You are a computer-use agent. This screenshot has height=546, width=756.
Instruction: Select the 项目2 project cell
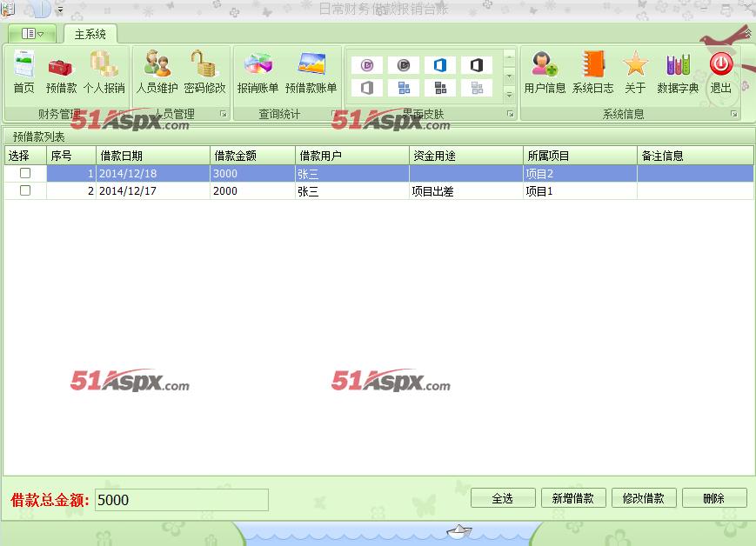tap(580, 174)
